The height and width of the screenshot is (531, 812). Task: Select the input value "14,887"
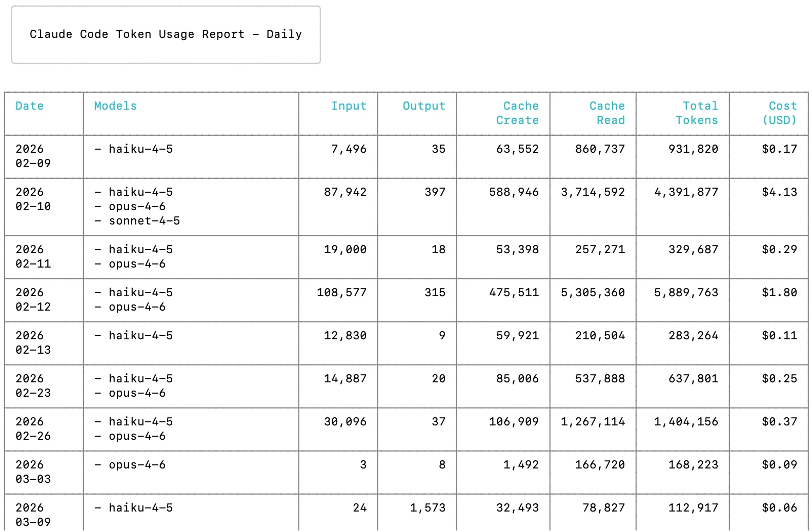click(x=345, y=379)
